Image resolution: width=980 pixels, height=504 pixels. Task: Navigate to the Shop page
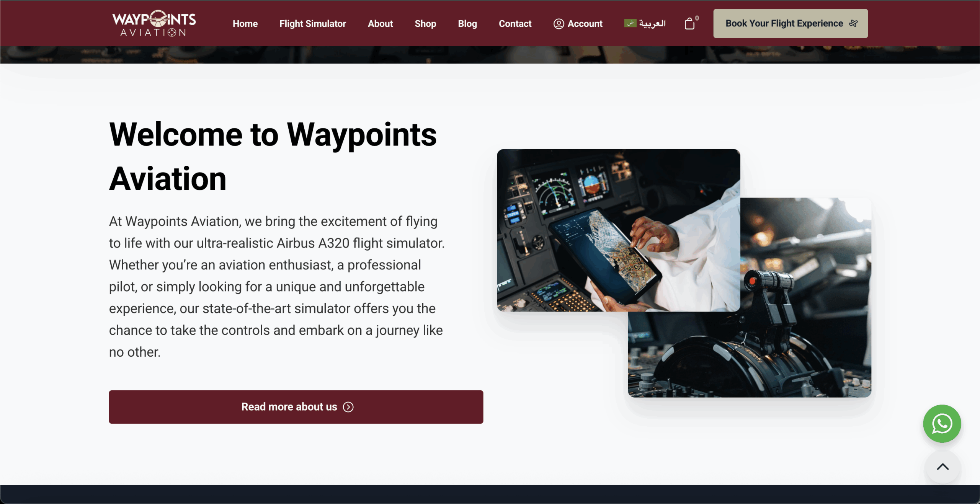click(x=425, y=24)
